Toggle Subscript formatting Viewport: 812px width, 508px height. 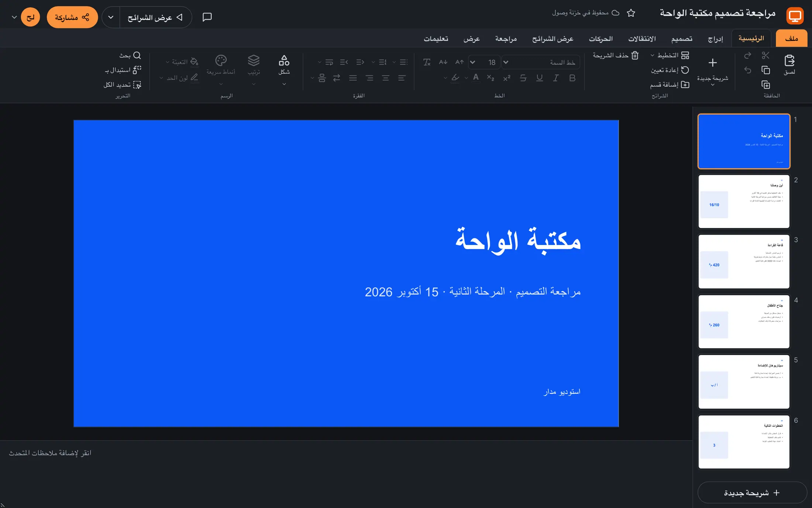491,78
